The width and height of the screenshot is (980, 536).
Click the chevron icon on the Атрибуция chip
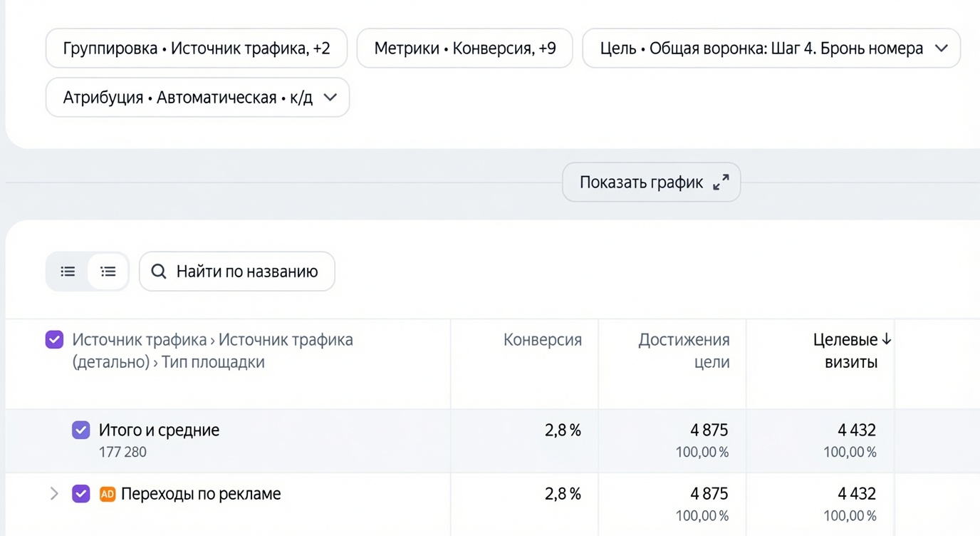pyautogui.click(x=330, y=98)
